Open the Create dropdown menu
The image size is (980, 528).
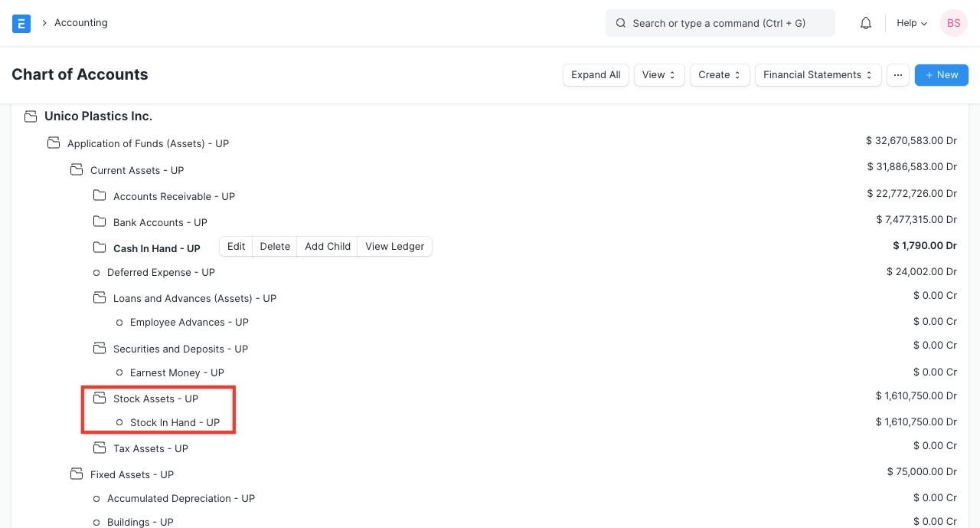coord(719,75)
